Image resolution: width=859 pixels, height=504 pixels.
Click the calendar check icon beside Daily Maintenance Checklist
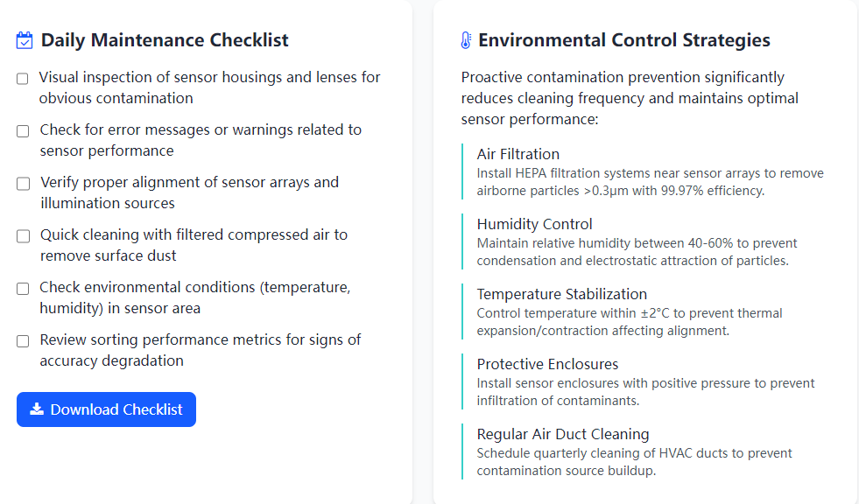25,40
